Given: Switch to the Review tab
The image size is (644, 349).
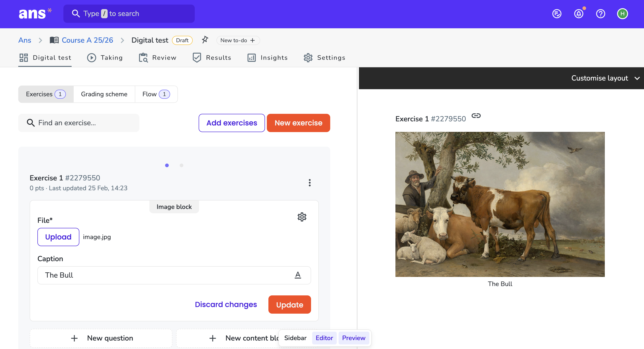Looking at the screenshot, I should click(x=158, y=58).
